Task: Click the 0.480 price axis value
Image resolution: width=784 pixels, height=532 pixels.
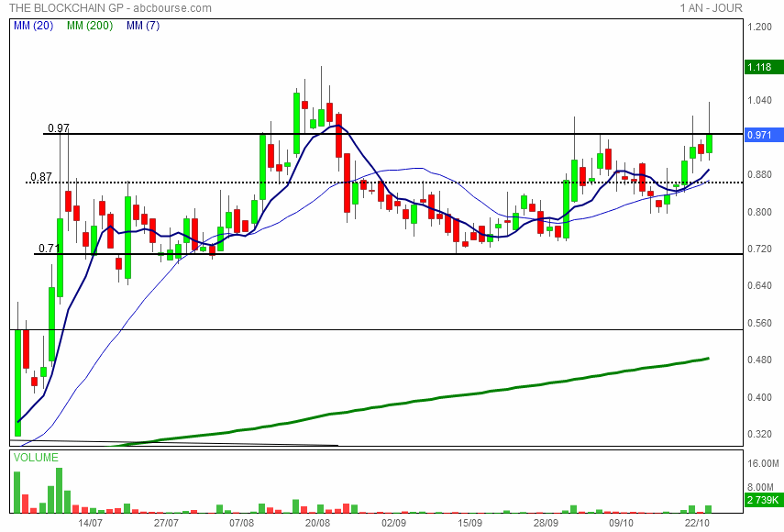Action: pos(760,360)
